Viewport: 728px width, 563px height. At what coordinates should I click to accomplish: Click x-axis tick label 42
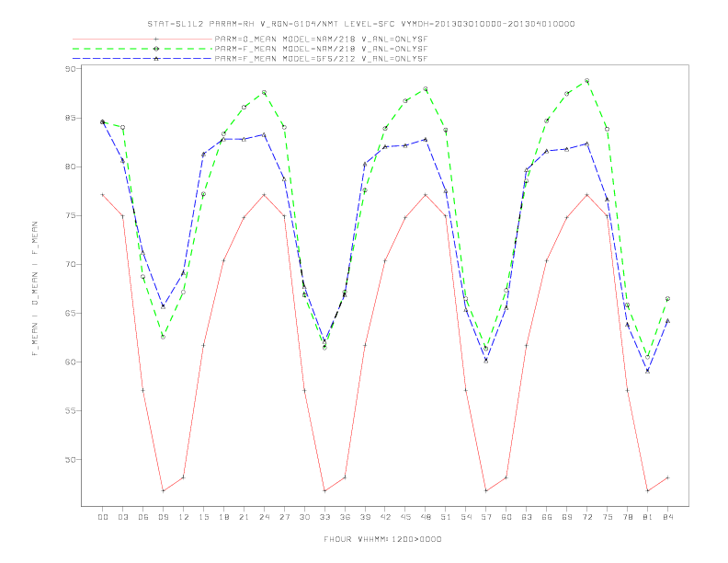point(385,517)
